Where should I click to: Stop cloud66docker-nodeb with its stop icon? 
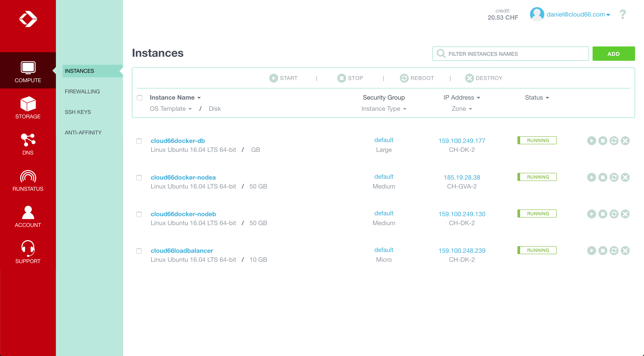pos(603,214)
